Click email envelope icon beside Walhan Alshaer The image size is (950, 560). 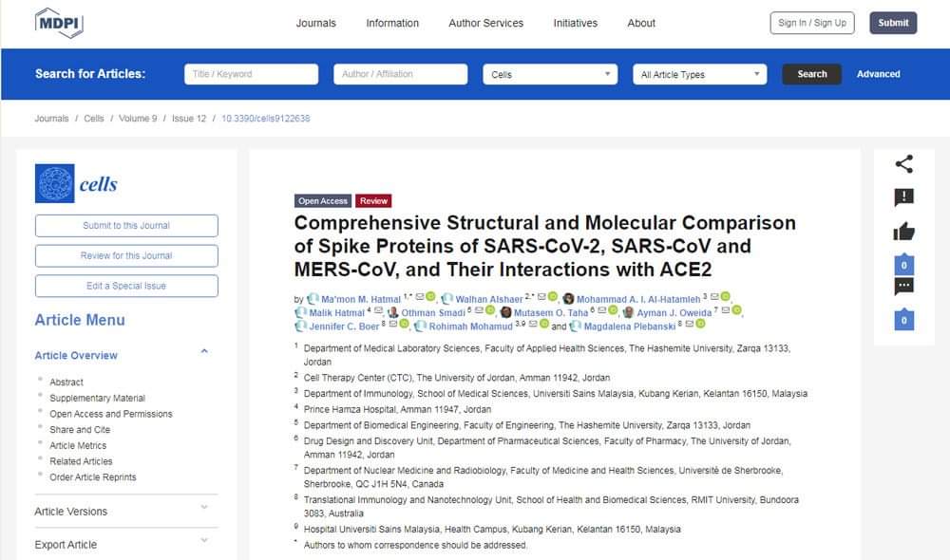[541, 297]
